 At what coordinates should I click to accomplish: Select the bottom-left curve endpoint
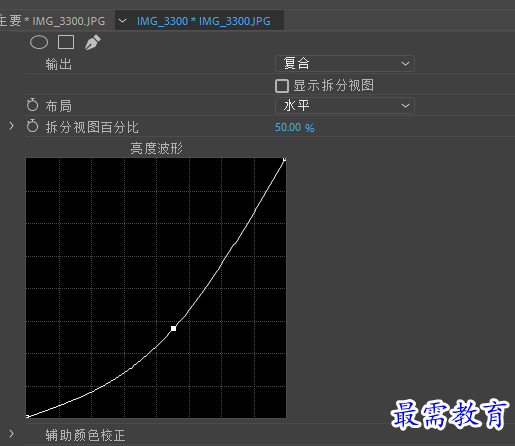tap(28, 416)
